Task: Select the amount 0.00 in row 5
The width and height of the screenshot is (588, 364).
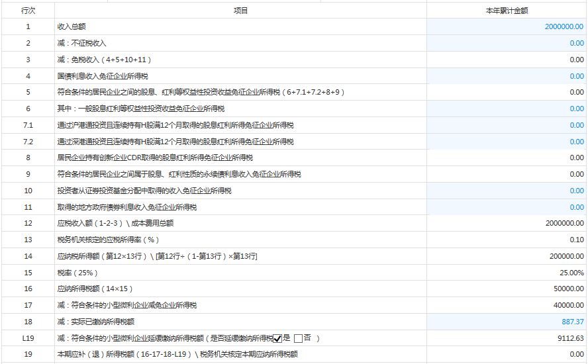Action: (x=577, y=92)
